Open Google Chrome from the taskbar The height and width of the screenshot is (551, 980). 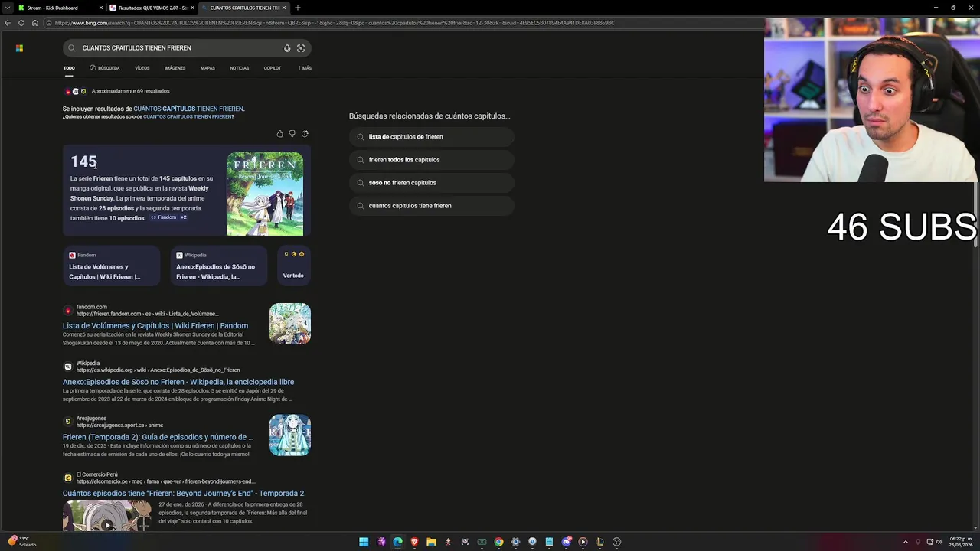click(498, 542)
